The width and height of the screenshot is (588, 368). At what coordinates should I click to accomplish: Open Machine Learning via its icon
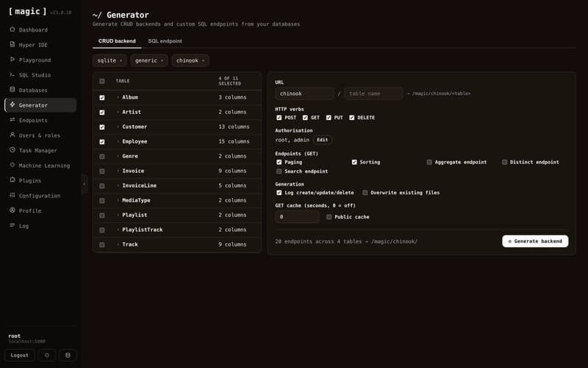click(12, 165)
